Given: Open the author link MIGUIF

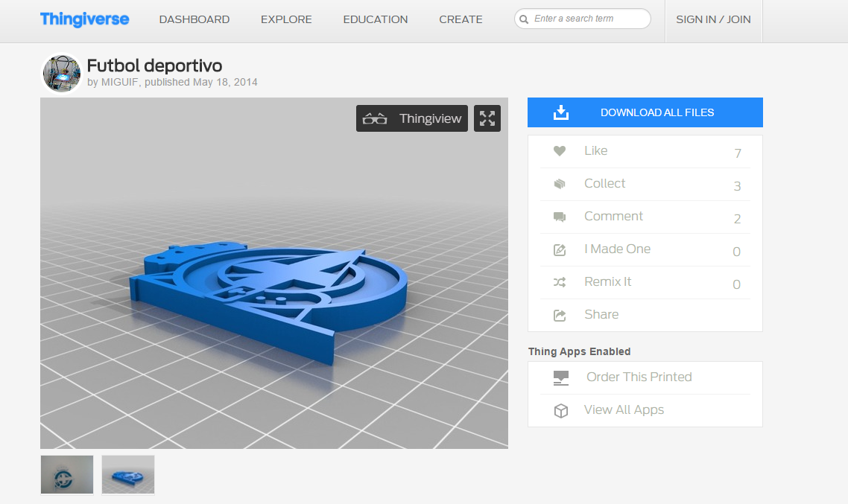Looking at the screenshot, I should [119, 82].
